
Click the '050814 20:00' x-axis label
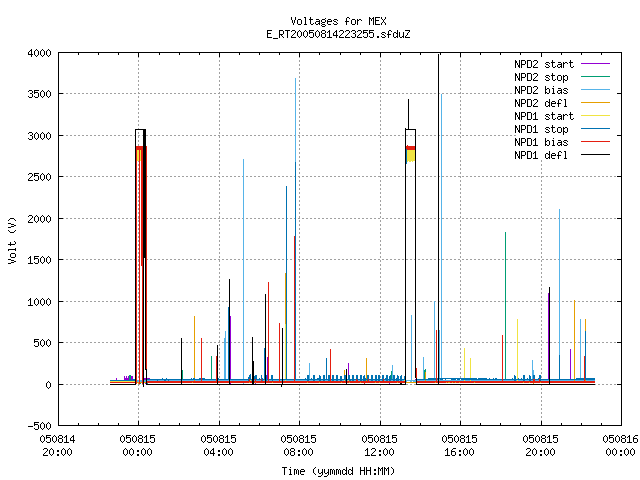57,446
